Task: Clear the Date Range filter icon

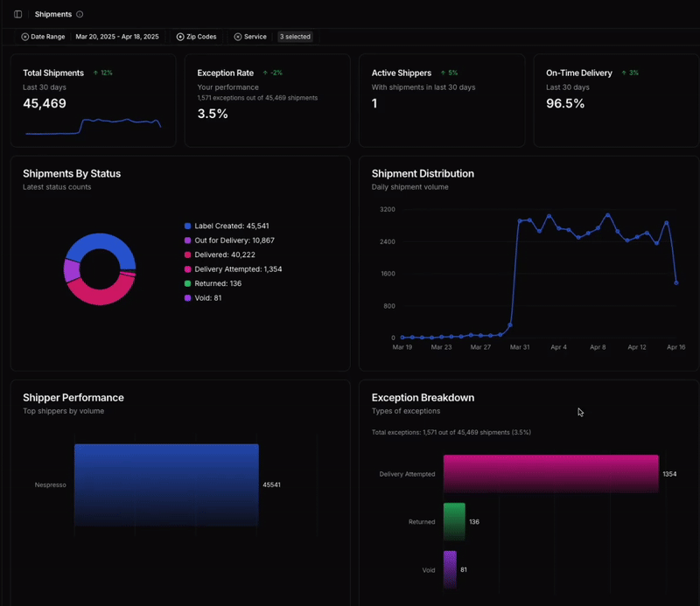Action: pyautogui.click(x=25, y=37)
